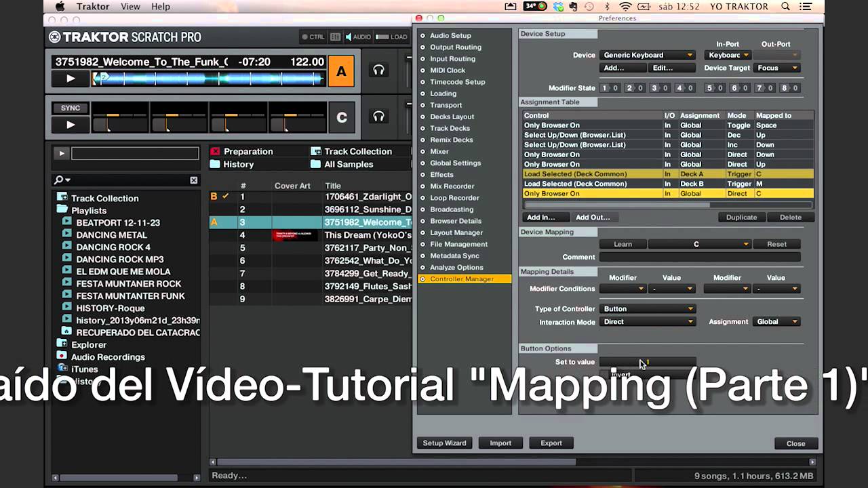
Task: Click the Deck C letter badge
Action: pos(341,117)
